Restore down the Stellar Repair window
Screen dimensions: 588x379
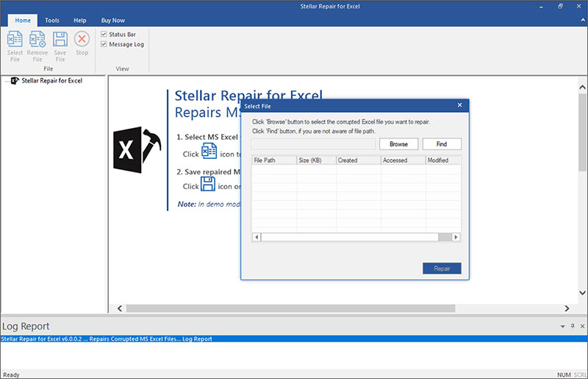click(x=560, y=7)
